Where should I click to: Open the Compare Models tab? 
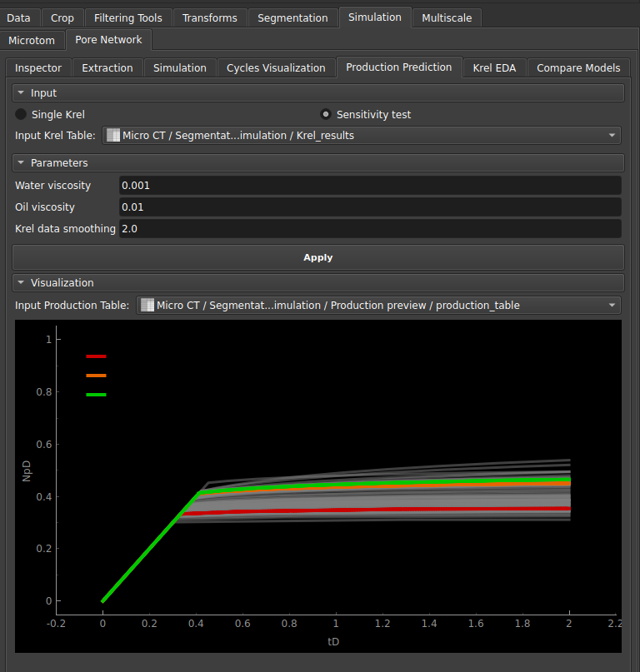pyautogui.click(x=578, y=68)
